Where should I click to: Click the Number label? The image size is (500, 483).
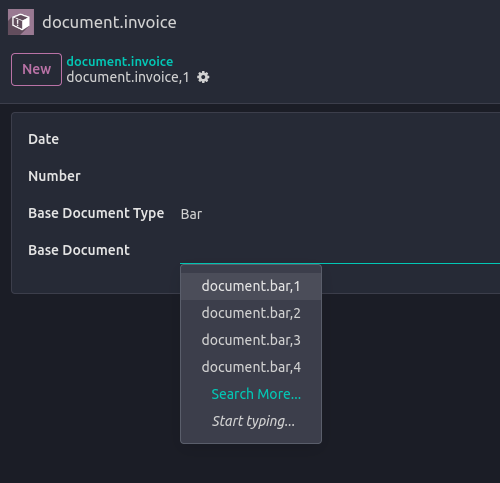tap(54, 176)
